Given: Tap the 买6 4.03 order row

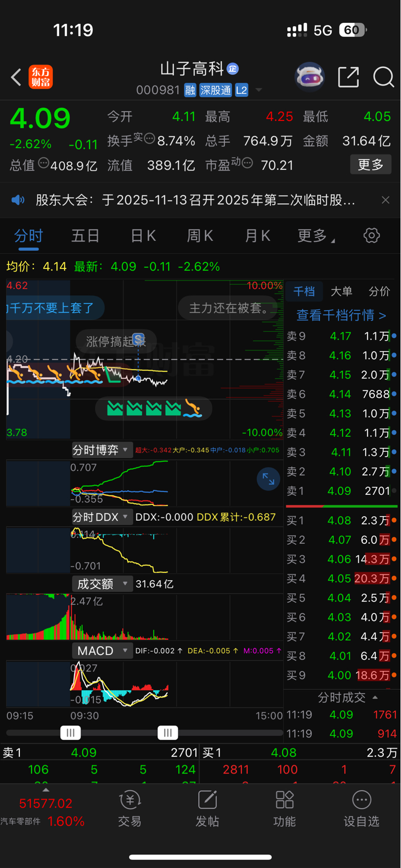Looking at the screenshot, I should [x=342, y=617].
